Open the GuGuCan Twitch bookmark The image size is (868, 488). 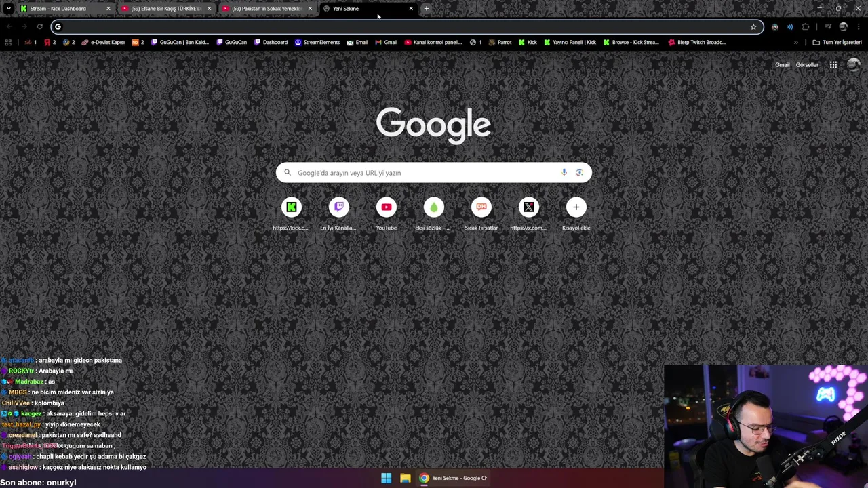(x=231, y=42)
